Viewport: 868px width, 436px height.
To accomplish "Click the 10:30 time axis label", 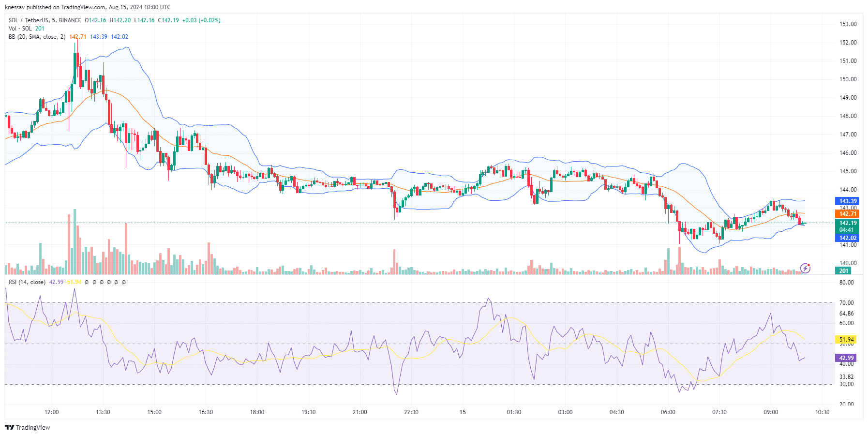I will pos(822,412).
